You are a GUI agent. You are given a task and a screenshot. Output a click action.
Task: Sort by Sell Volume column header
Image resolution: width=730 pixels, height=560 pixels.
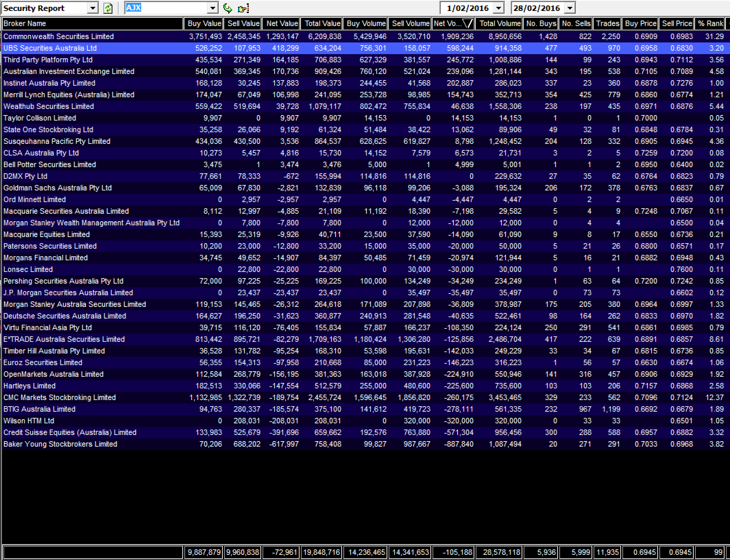[x=410, y=23]
